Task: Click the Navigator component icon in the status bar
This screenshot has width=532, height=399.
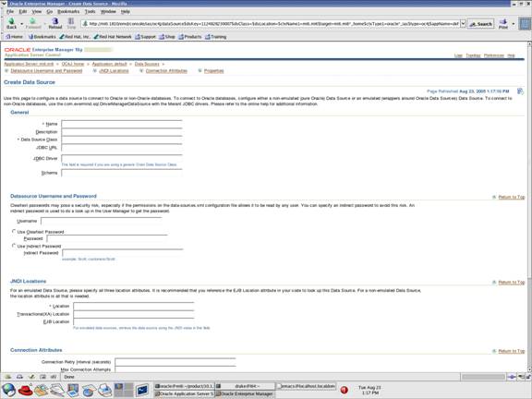Action: point(8,377)
